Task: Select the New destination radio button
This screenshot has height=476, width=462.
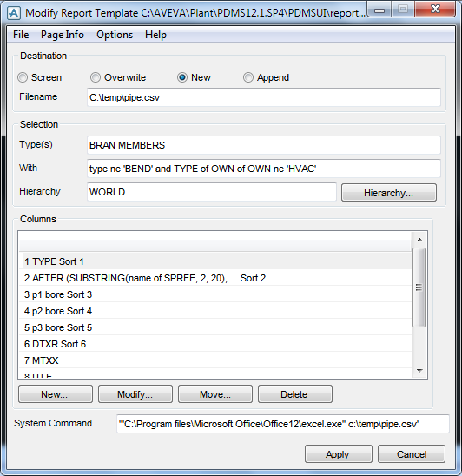Action: (182, 77)
